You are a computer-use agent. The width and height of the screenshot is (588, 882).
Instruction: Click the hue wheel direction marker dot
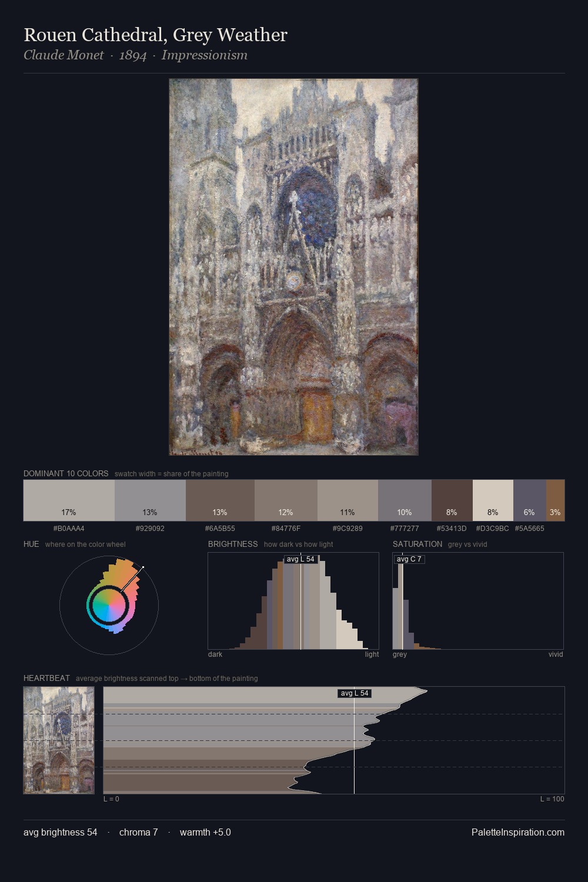click(143, 567)
